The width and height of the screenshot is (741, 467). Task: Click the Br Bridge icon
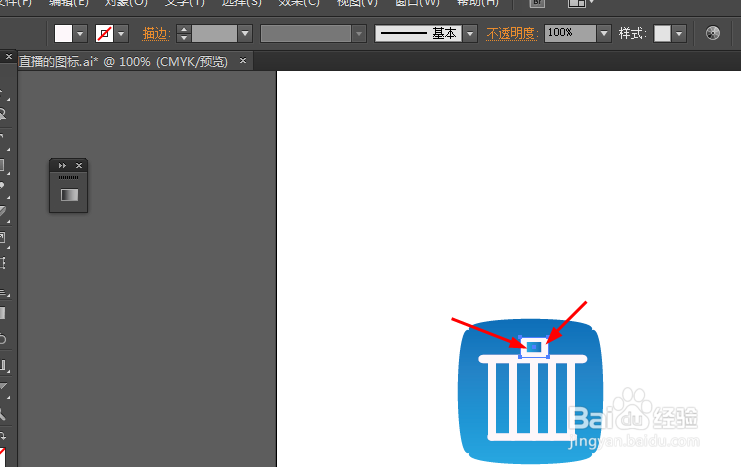coord(537,3)
